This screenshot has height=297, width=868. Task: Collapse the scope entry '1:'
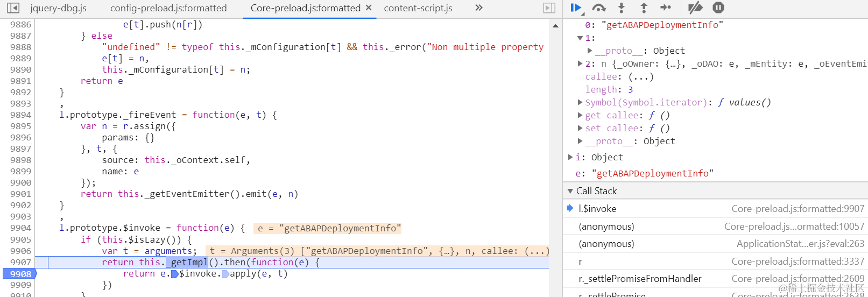click(580, 38)
